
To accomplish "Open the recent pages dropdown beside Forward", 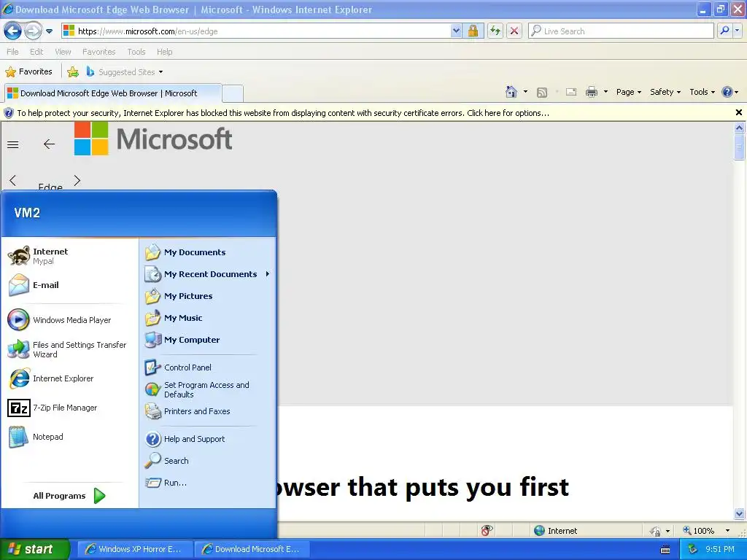I will pos(49,31).
